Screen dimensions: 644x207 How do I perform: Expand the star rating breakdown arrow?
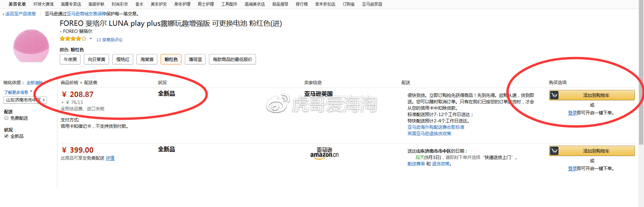point(91,39)
